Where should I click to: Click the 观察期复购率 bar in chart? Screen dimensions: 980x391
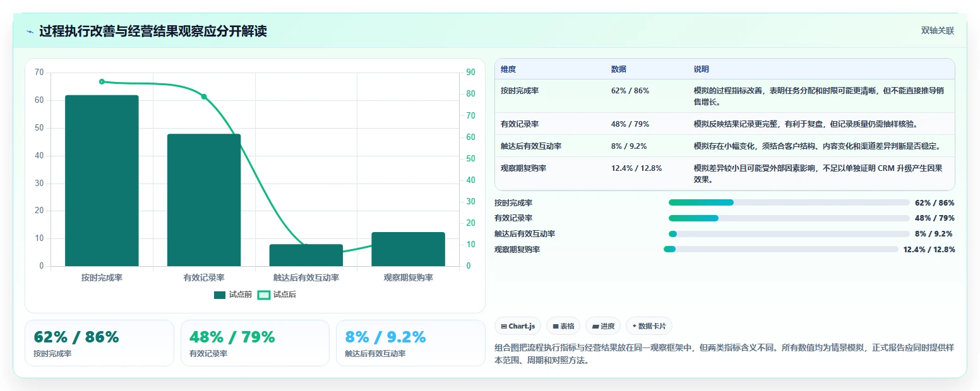(x=409, y=249)
